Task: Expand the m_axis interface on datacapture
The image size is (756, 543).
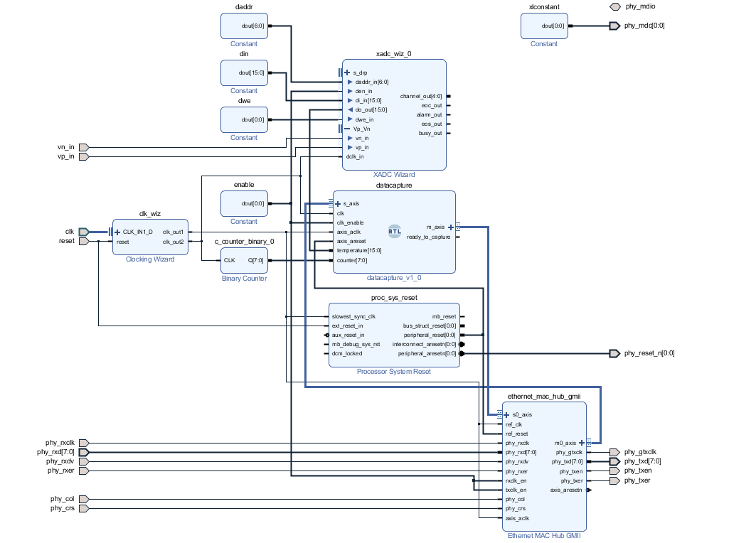Action: (451, 227)
